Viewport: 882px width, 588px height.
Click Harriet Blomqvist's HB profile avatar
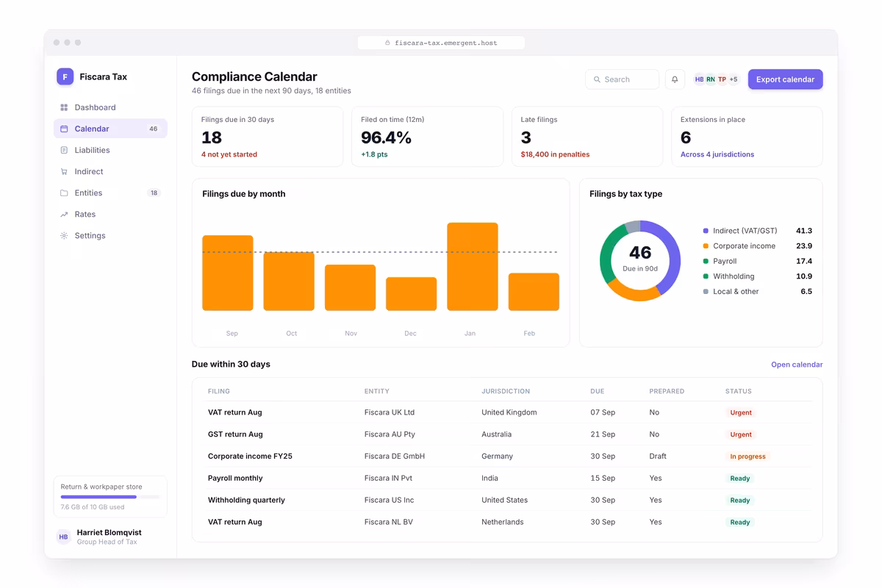(64, 537)
